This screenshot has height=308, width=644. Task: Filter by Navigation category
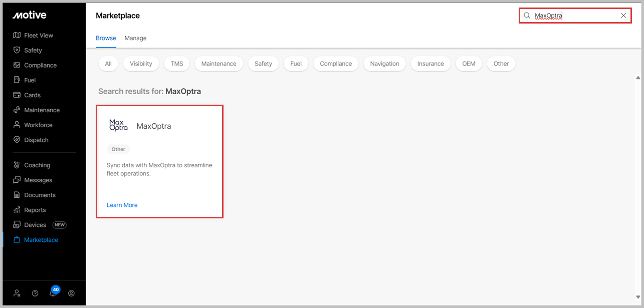pos(385,64)
